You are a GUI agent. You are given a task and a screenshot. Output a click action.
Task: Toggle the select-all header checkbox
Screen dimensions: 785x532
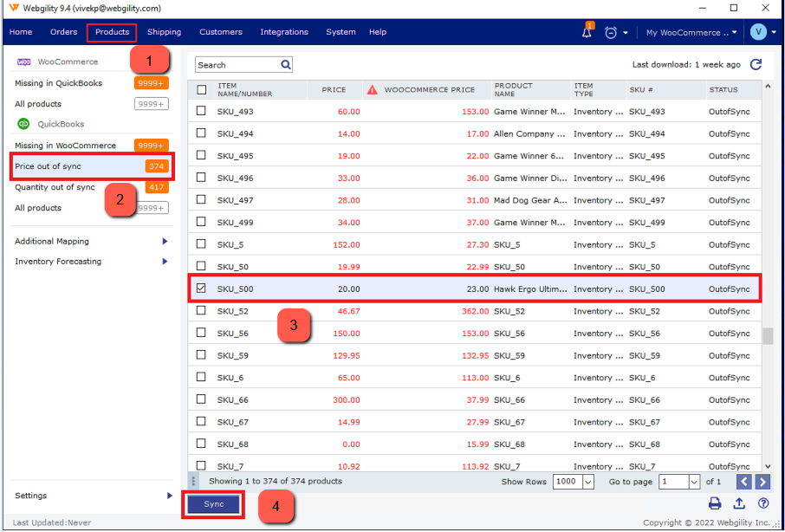[x=202, y=89]
